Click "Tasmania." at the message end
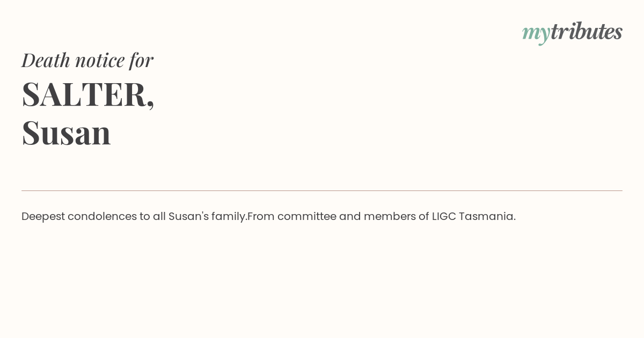The width and height of the screenshot is (644, 338). coord(487,217)
